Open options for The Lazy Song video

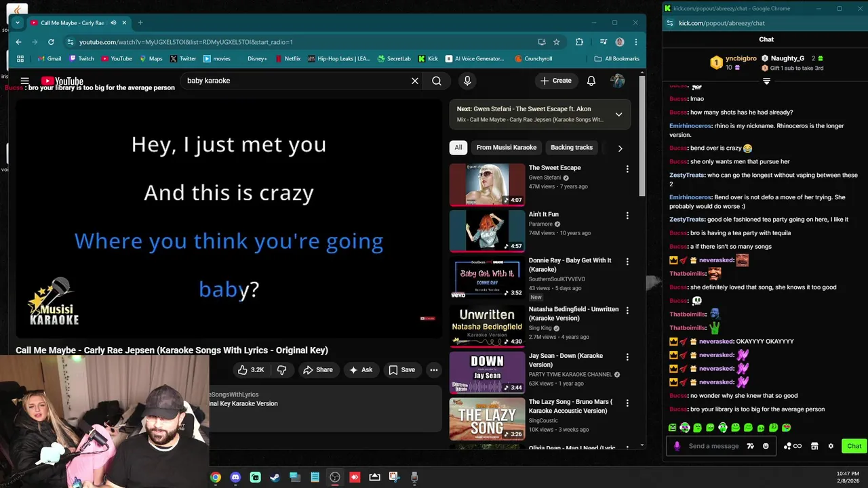[627, 403]
